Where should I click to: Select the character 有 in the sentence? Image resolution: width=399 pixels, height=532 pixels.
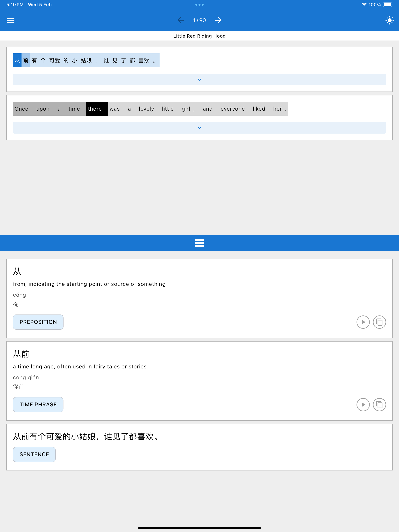[34, 60]
